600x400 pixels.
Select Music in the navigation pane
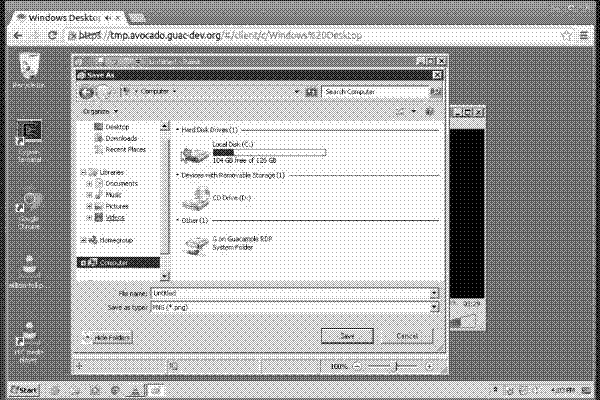[x=113, y=195]
